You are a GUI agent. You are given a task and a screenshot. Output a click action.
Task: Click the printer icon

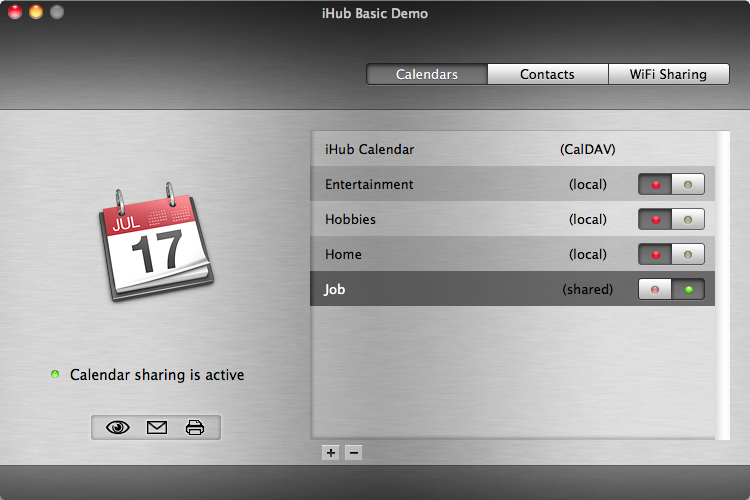click(x=195, y=427)
